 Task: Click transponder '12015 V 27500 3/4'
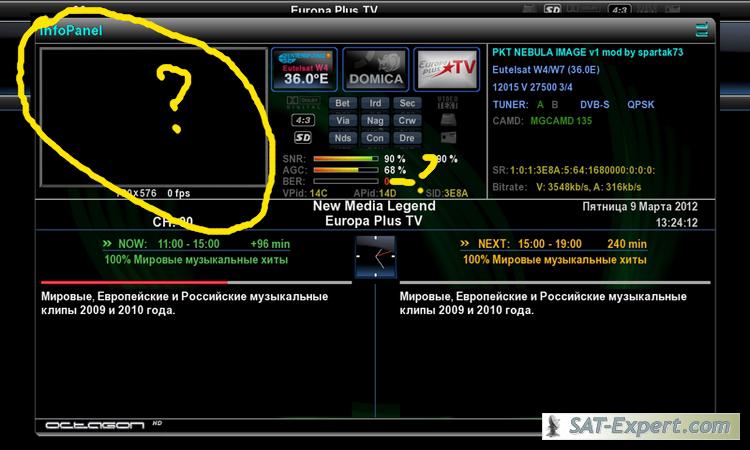pyautogui.click(x=532, y=87)
